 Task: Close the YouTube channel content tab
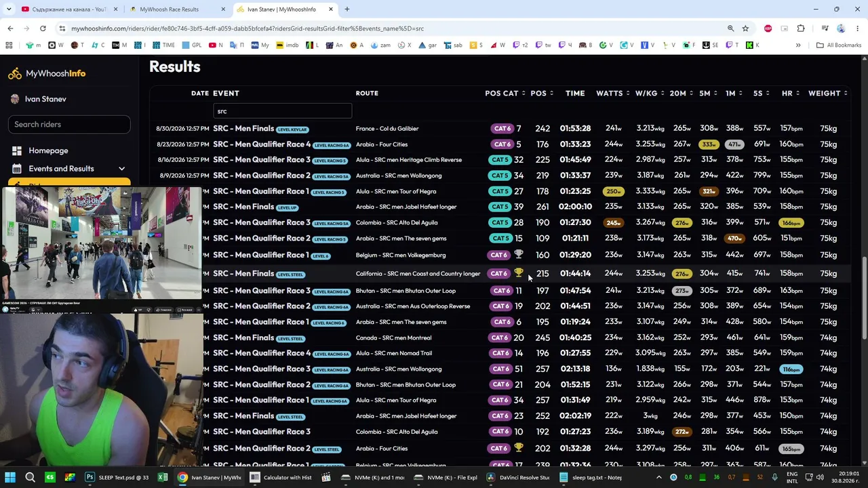coord(115,9)
